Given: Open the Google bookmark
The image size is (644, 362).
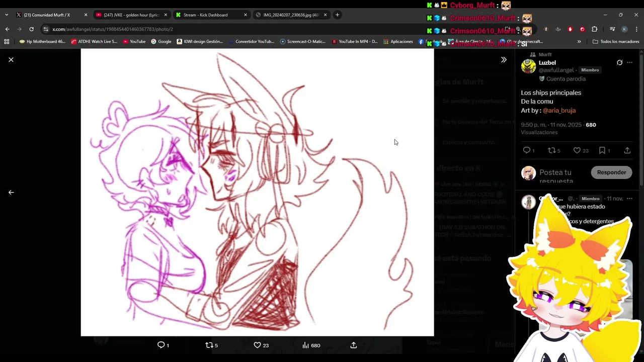Looking at the screenshot, I should (161, 41).
